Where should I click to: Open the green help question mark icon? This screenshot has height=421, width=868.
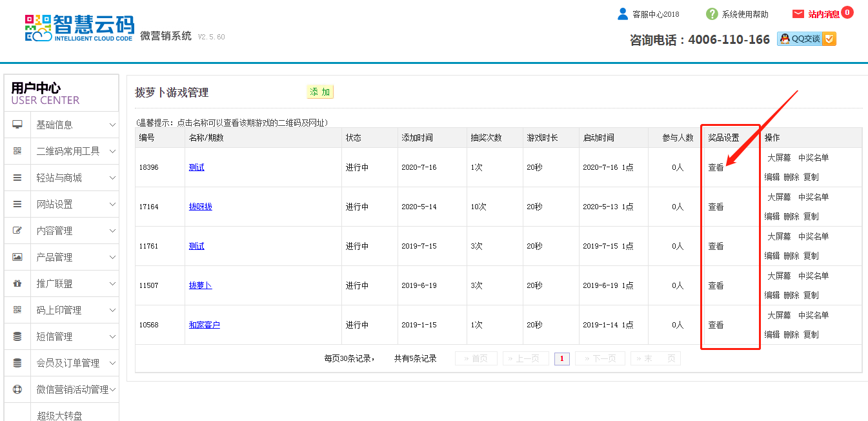(x=712, y=14)
